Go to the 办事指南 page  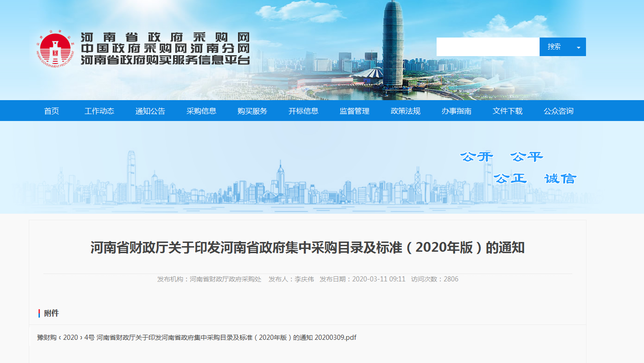click(x=457, y=111)
